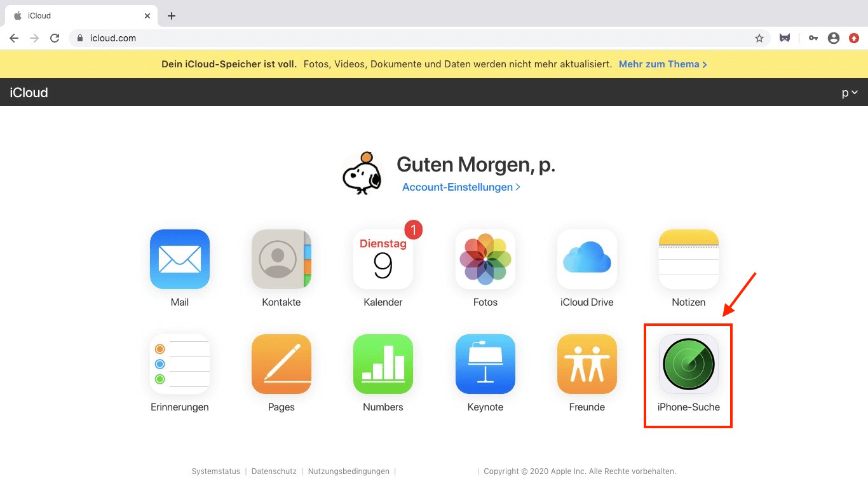The image size is (868, 488).
Task: Click the Notizen label text
Action: pyautogui.click(x=689, y=302)
